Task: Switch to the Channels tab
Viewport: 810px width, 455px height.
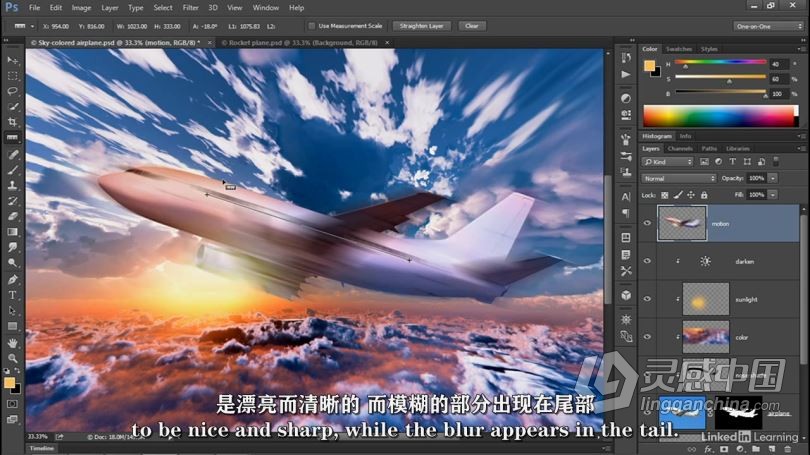Action: (x=680, y=149)
